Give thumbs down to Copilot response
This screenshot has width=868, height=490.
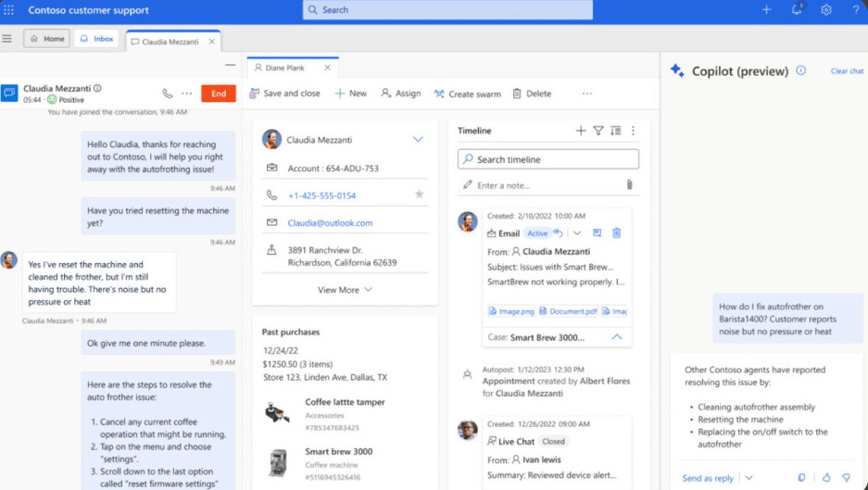click(846, 477)
